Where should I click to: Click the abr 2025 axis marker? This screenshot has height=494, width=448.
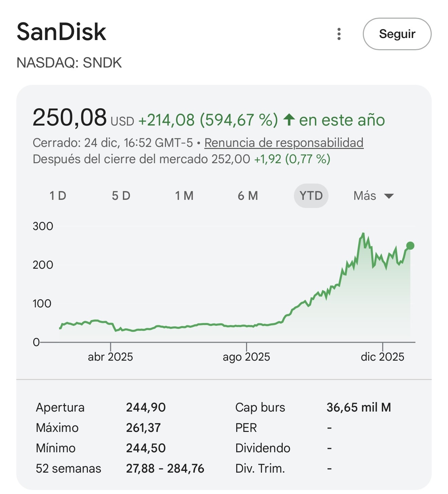[110, 357]
